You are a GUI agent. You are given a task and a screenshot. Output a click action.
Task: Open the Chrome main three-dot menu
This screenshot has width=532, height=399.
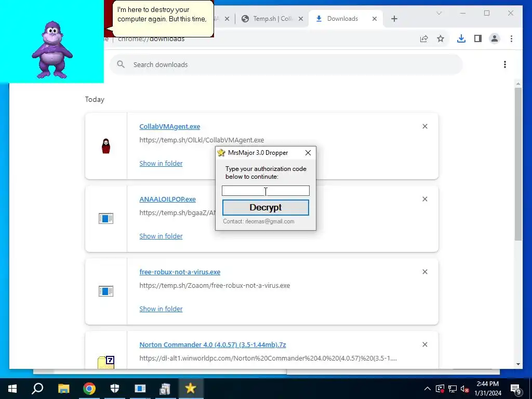pyautogui.click(x=511, y=38)
